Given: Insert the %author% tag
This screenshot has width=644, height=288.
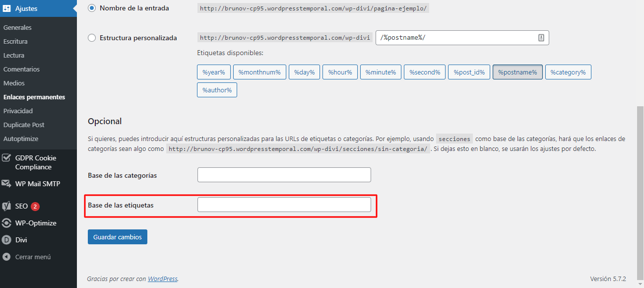Looking at the screenshot, I should point(217,90).
